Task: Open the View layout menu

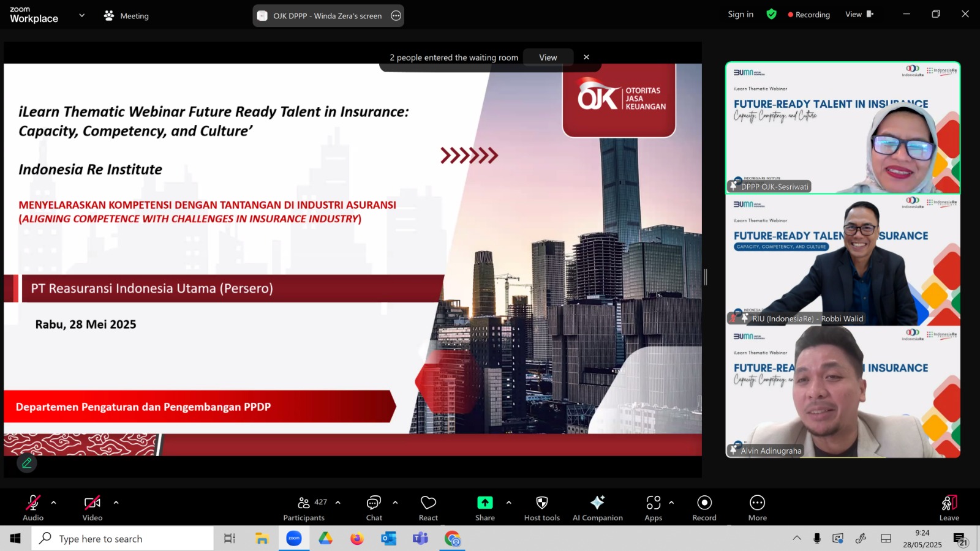Action: (859, 14)
